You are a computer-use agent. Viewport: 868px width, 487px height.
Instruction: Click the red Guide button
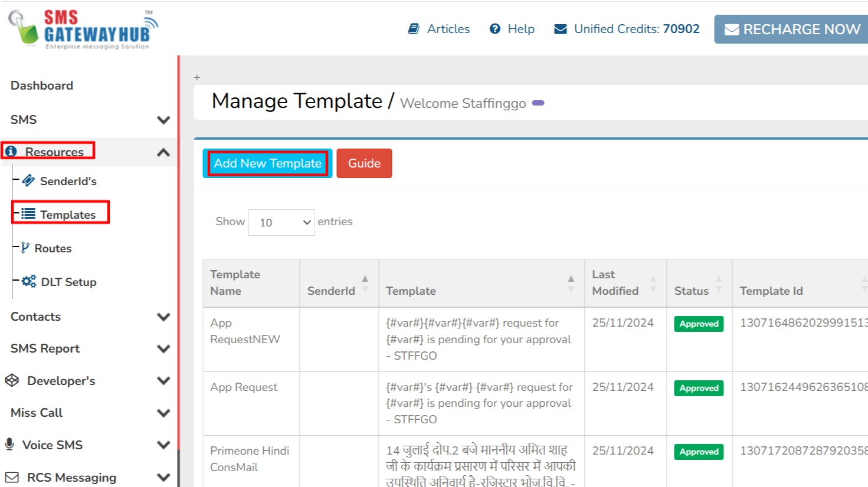click(x=364, y=163)
